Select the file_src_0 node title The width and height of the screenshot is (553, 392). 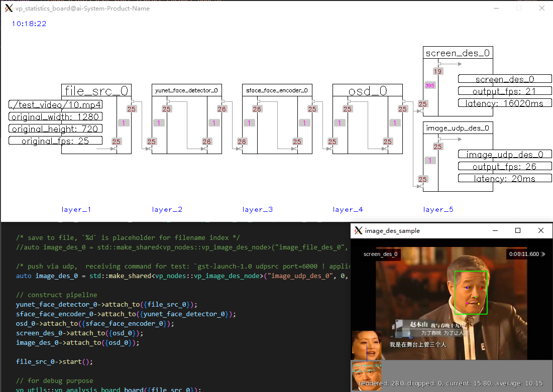pos(96,91)
